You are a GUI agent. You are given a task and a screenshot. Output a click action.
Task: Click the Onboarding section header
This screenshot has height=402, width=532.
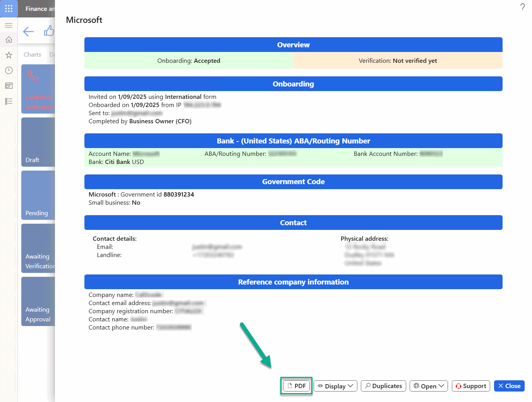click(x=293, y=84)
